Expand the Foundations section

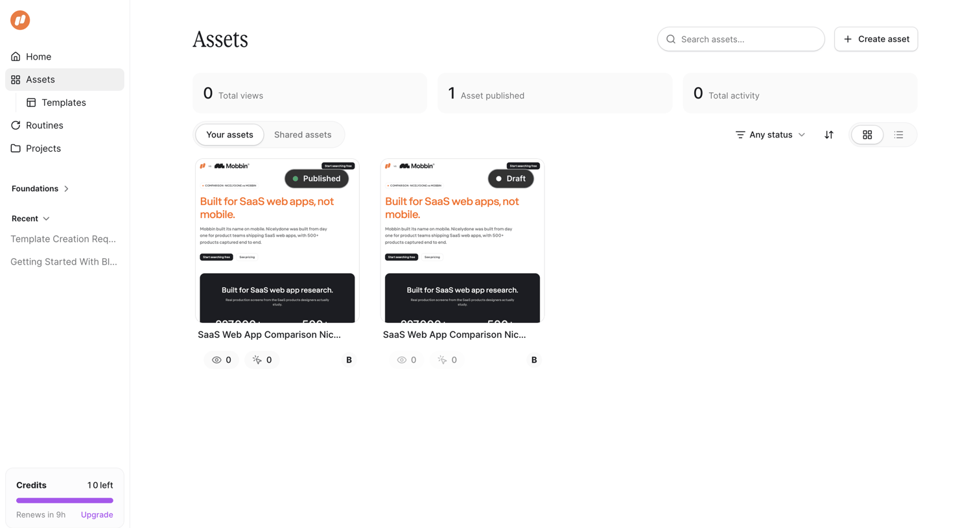click(40, 189)
